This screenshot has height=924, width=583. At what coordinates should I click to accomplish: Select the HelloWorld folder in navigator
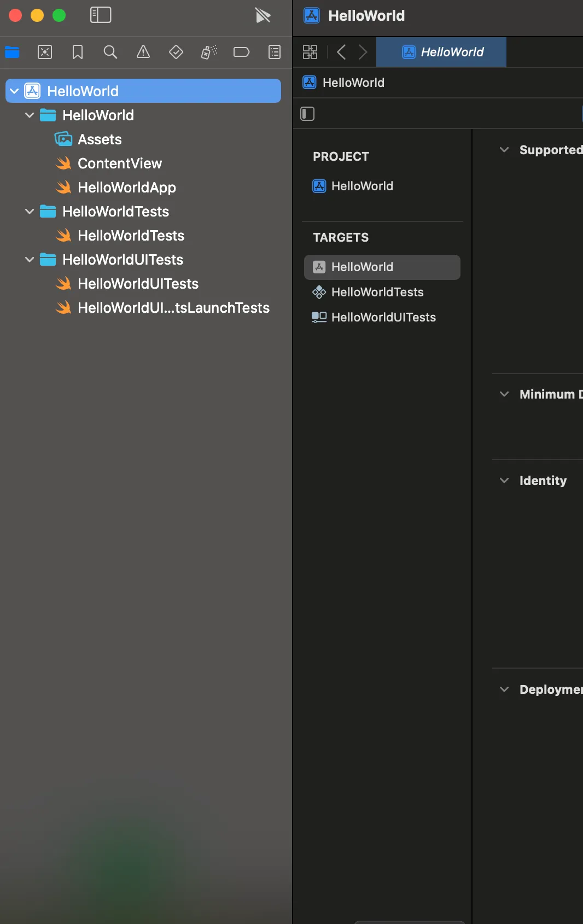[98, 115]
